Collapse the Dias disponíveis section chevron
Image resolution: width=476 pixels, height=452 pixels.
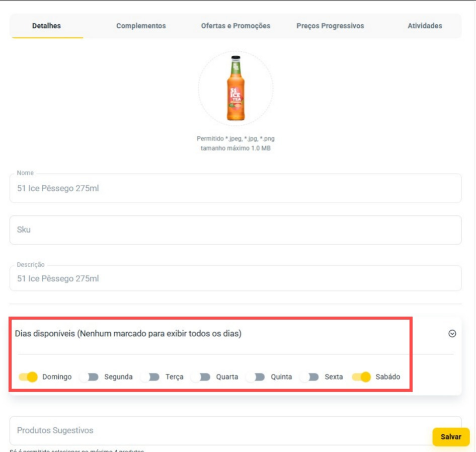452,333
